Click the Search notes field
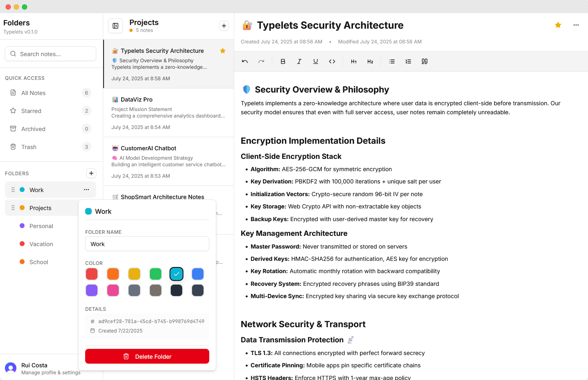Screen dimensions: 588x380 click(50, 54)
